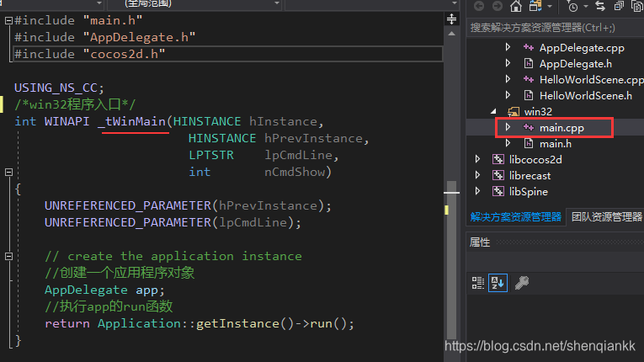Click the pending changes filter clock icon
The image size is (644, 362).
(572, 6)
